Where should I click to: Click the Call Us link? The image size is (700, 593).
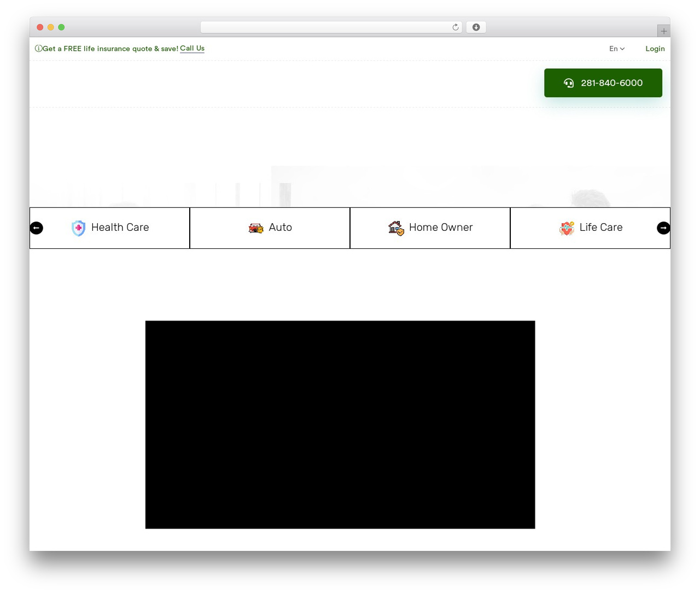pos(192,48)
